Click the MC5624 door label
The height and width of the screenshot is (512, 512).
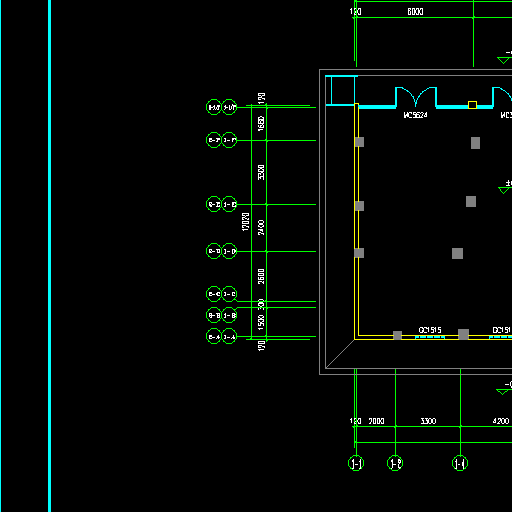click(x=415, y=115)
